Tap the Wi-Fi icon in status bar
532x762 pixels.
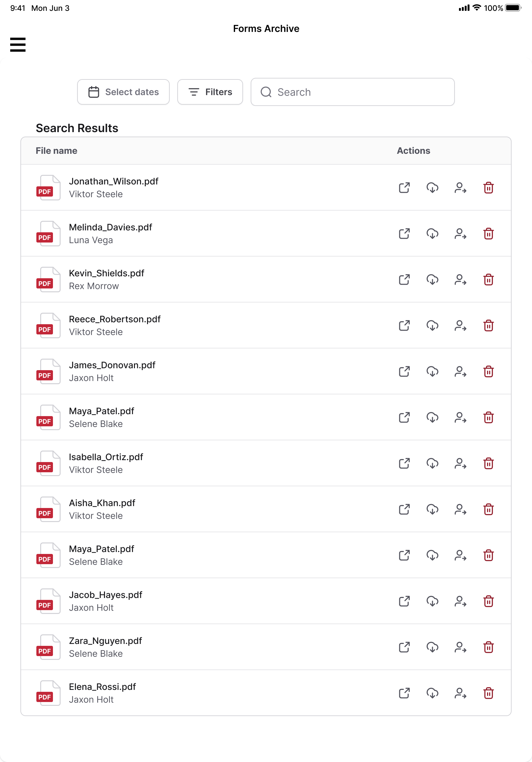(x=477, y=8)
